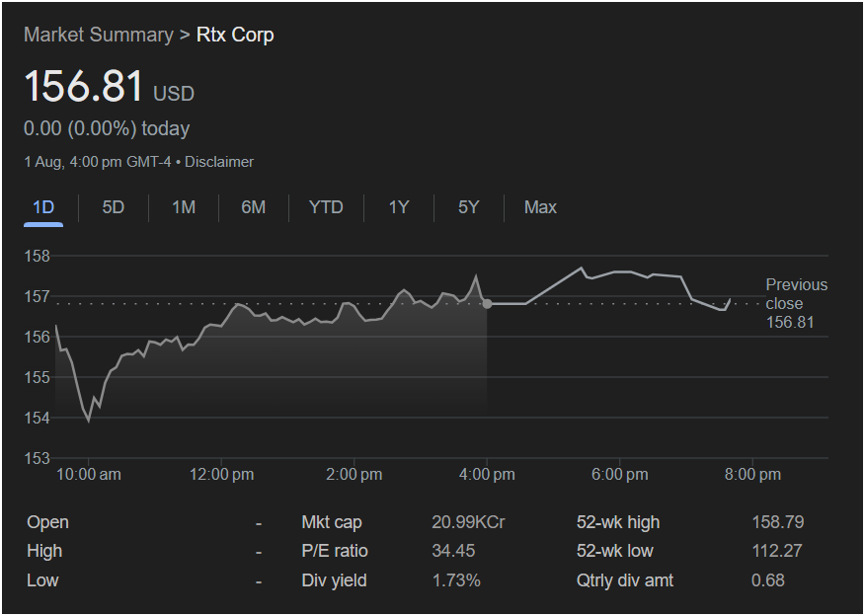
Task: Click the Previous close 156.81 label
Action: pos(796,303)
